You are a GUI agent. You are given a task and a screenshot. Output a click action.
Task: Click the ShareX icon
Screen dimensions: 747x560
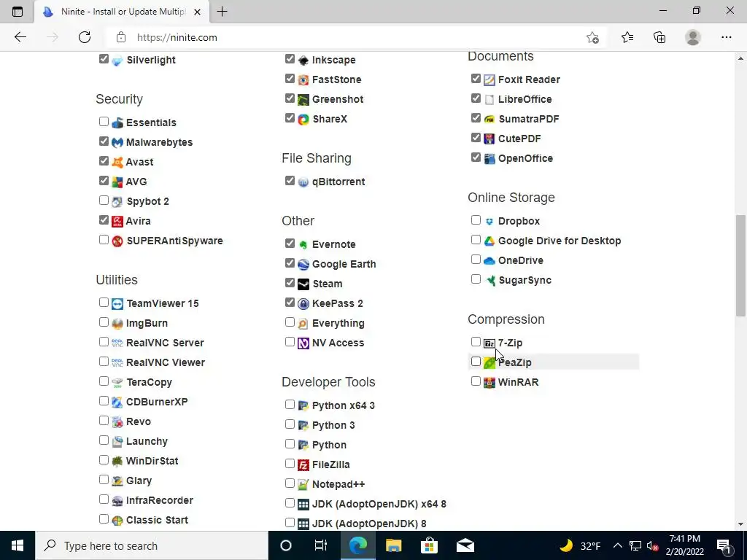click(303, 119)
